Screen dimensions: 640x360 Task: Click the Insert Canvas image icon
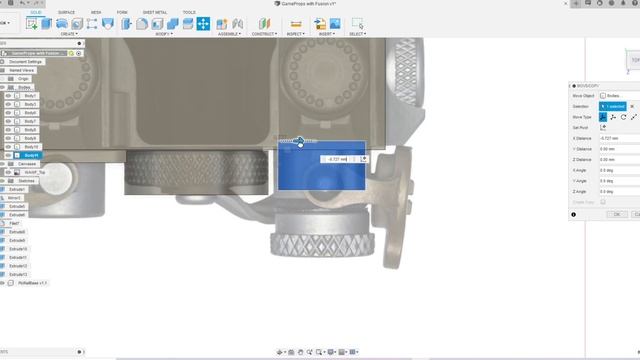(335, 23)
